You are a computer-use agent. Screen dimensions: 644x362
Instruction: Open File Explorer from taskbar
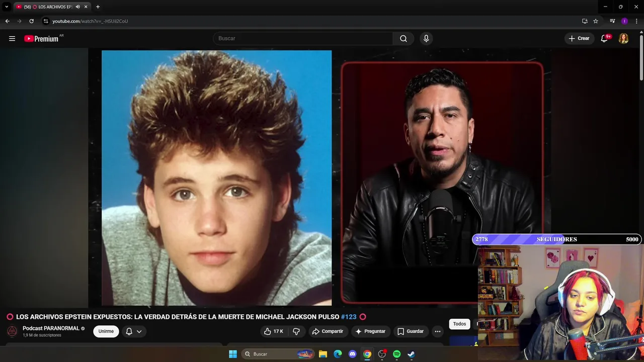(x=323, y=354)
